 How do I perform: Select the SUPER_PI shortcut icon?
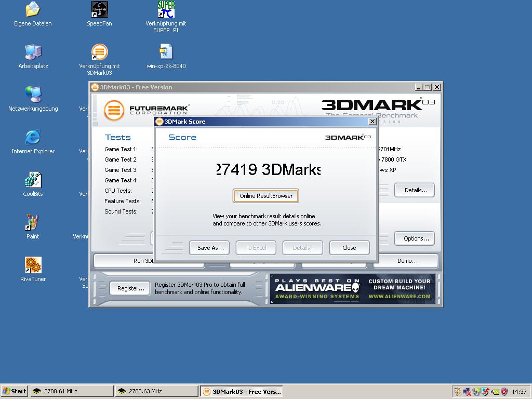point(166,9)
